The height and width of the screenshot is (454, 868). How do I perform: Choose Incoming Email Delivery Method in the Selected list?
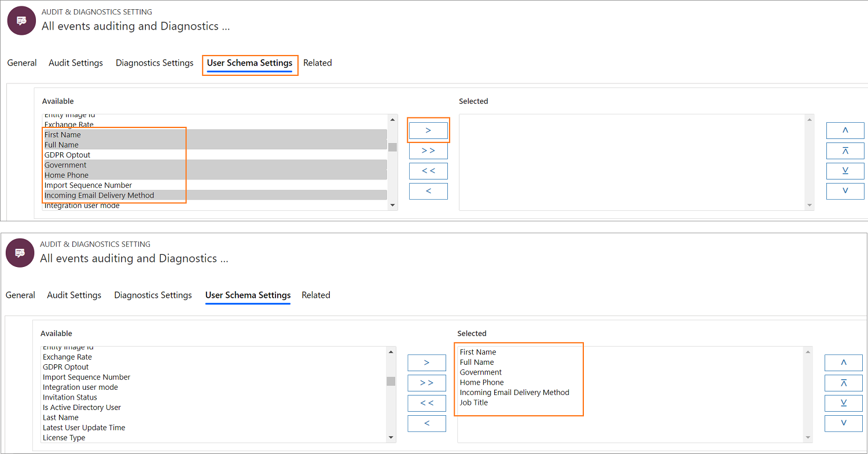click(514, 393)
